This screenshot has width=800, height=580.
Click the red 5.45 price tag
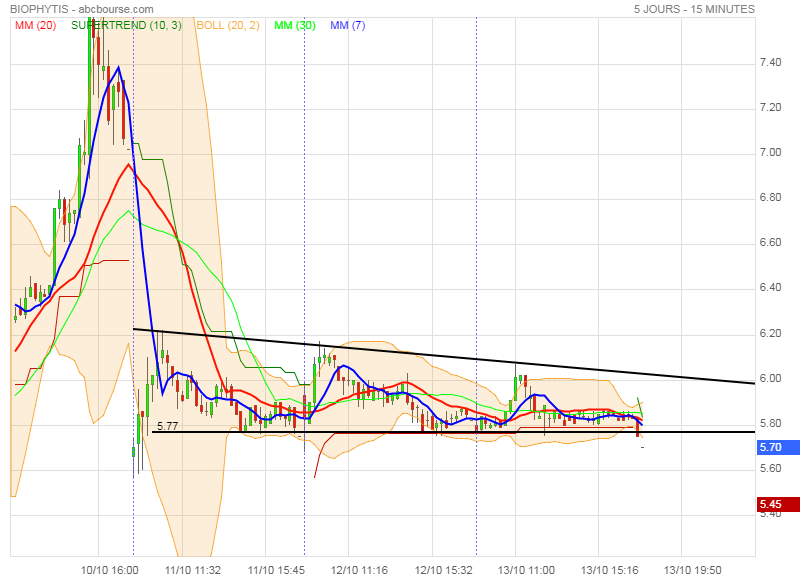(x=779, y=505)
